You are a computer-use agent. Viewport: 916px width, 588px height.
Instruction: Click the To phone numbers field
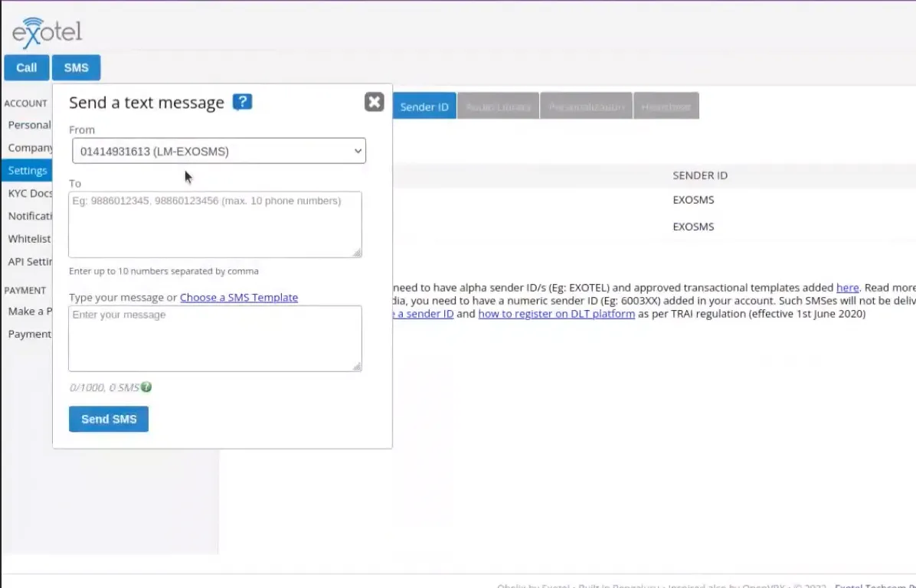tap(215, 224)
